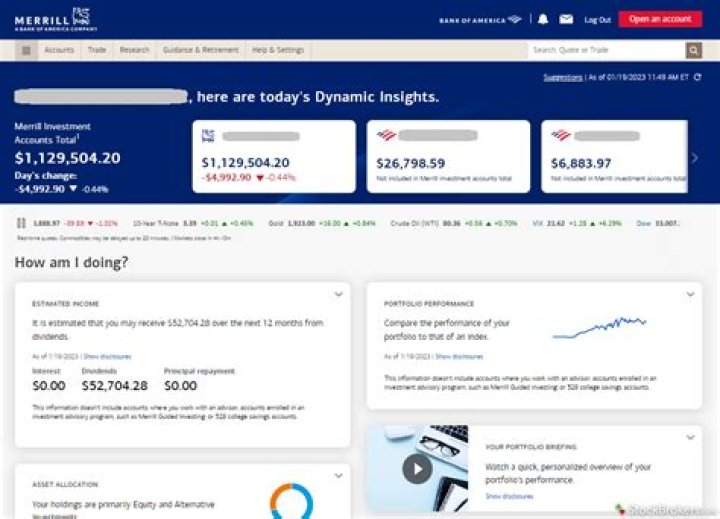Click the Suggestions link
720x519 pixels.
tap(562, 77)
